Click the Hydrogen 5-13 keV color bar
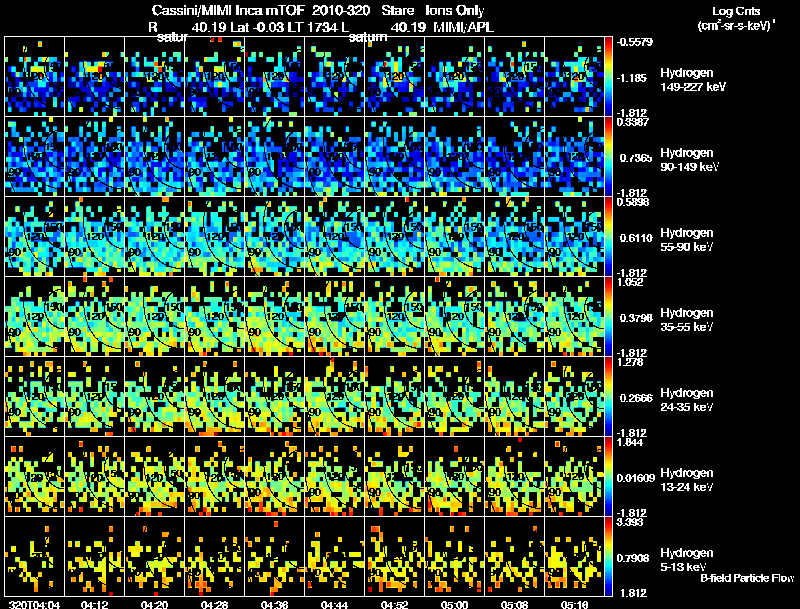This screenshot has width=800, height=609. 608,556
